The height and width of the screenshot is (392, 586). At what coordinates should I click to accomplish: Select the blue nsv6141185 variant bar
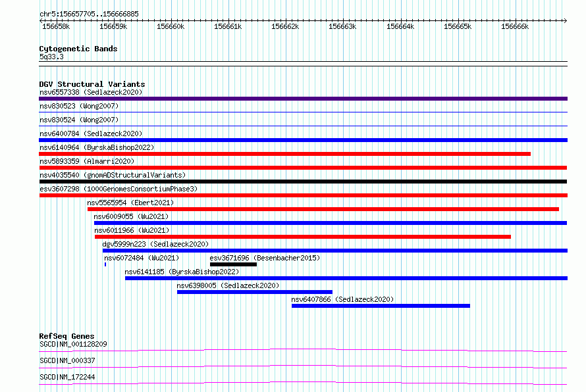point(346,278)
